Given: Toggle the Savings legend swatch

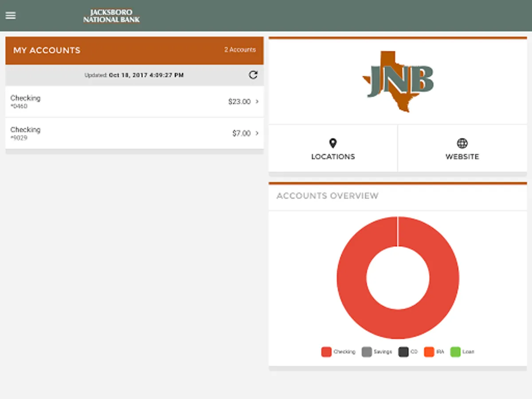Looking at the screenshot, I should click(x=367, y=352).
